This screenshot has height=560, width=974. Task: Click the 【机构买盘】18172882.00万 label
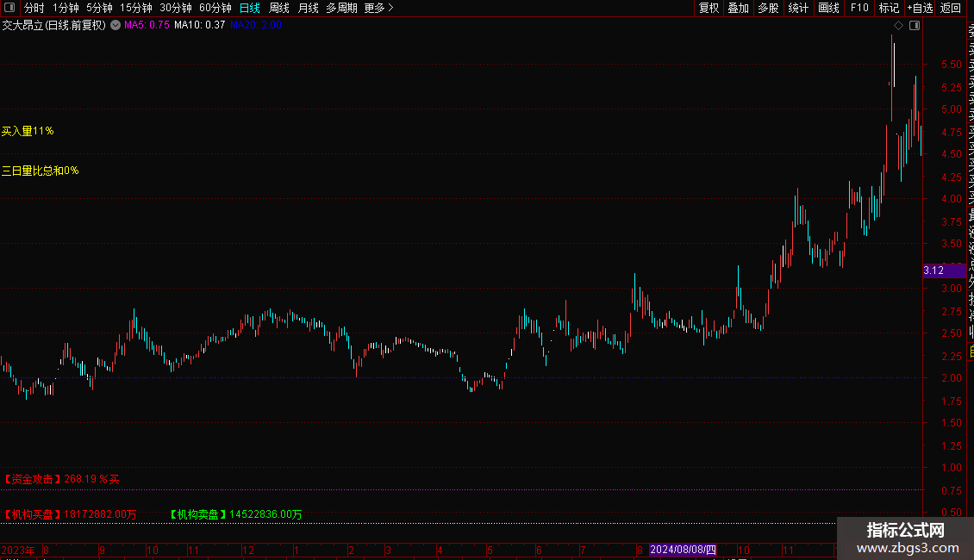tap(70, 514)
